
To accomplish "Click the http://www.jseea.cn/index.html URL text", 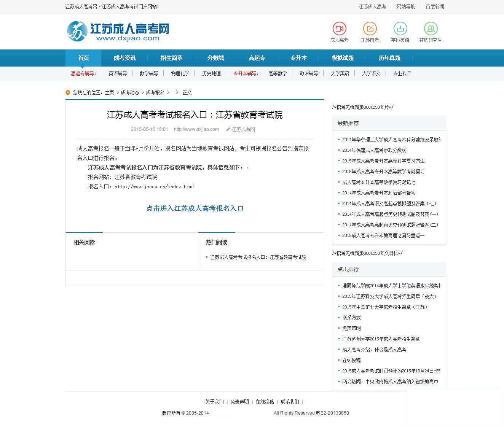I will [154, 187].
